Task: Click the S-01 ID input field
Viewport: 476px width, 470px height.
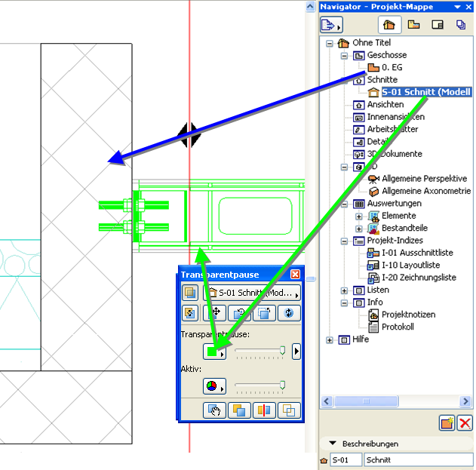Action: point(346,460)
